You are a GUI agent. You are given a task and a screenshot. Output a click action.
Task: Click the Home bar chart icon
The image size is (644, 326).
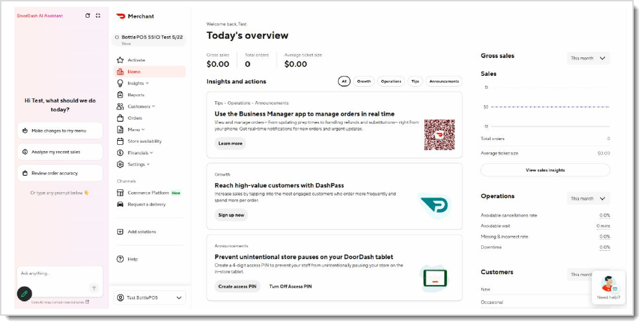120,72
